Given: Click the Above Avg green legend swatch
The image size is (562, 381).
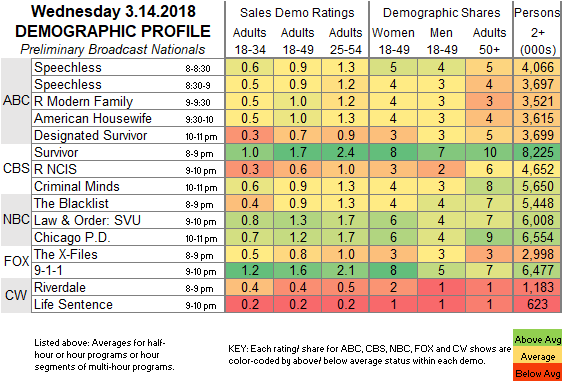Looking at the screenshot, I should (x=537, y=339).
